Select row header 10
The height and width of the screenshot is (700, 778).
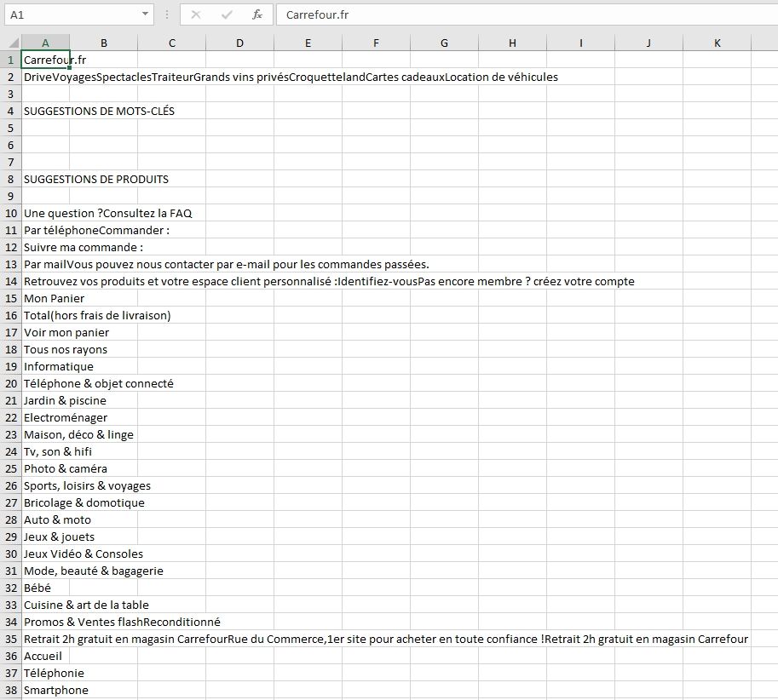point(9,213)
